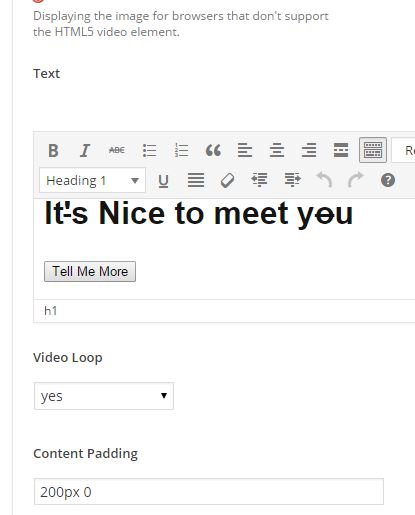The width and height of the screenshot is (415, 515).
Task: Decrease the indent
Action: tap(259, 180)
